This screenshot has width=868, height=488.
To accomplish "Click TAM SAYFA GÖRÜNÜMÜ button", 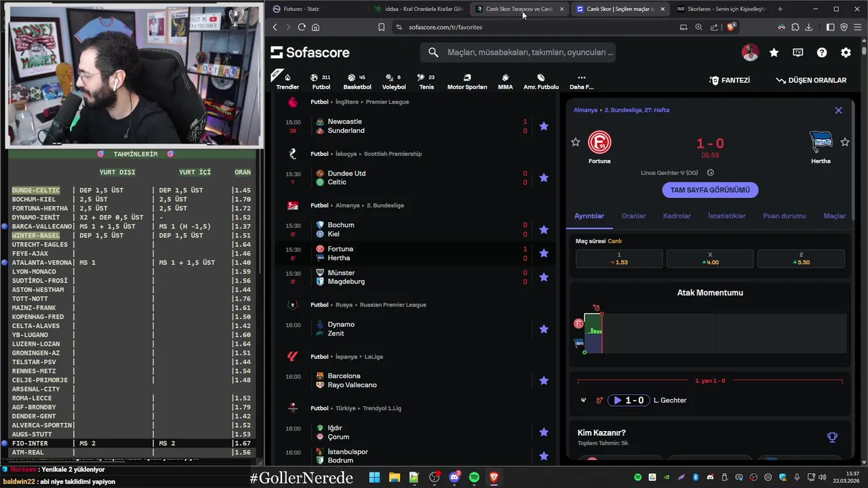I will click(710, 190).
